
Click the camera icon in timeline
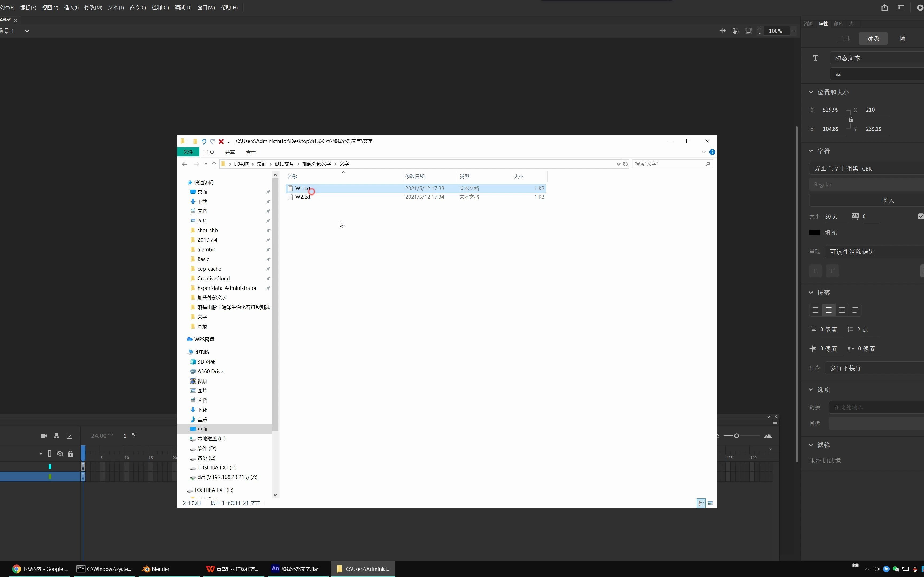pos(44,436)
